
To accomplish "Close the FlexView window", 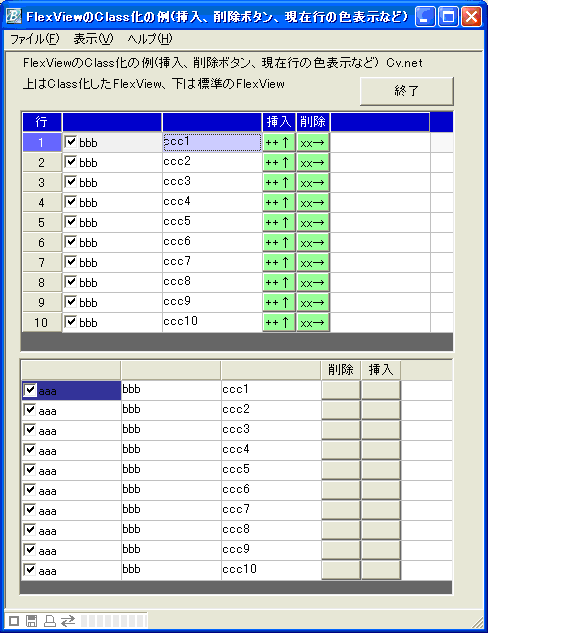I will coord(471,17).
